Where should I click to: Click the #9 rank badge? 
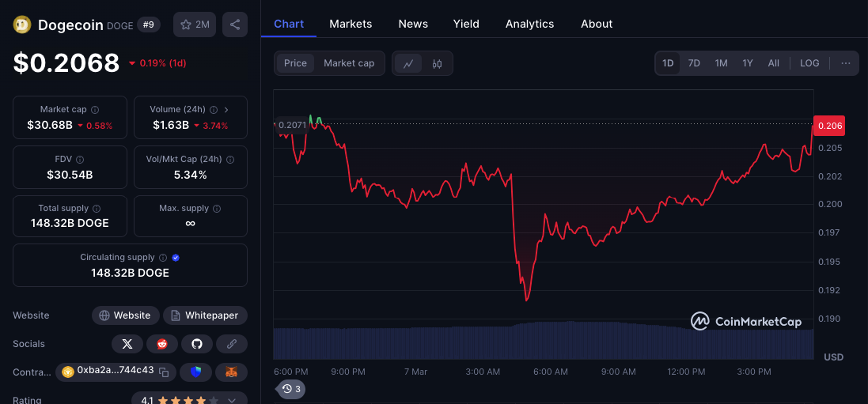coord(149,25)
